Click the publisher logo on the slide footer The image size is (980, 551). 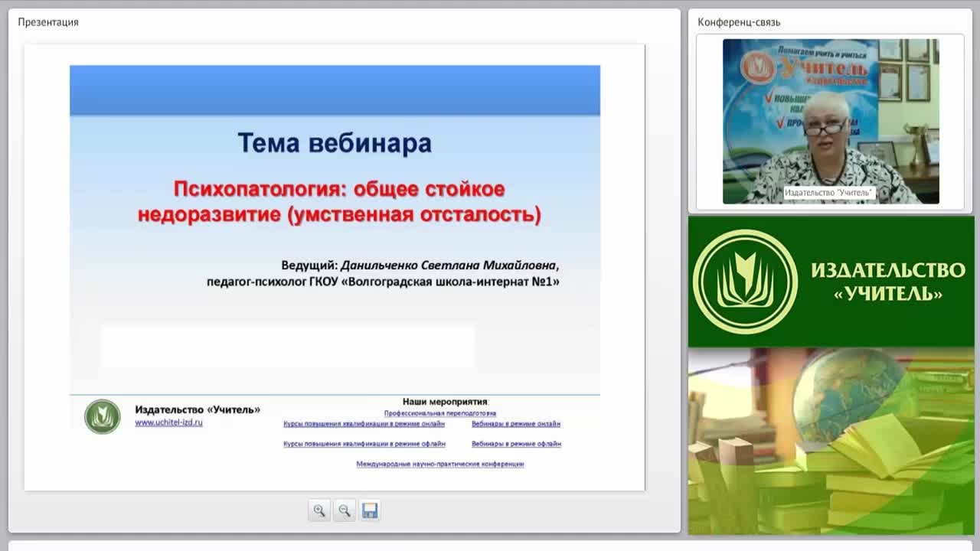(x=103, y=417)
